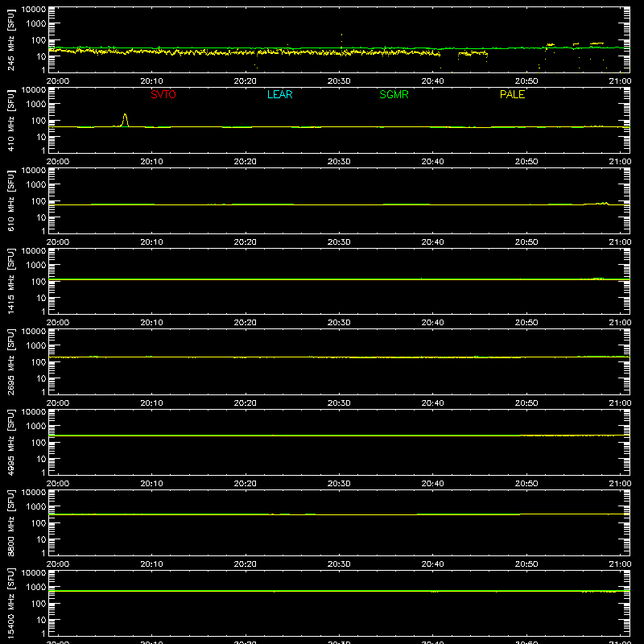
Task: Click the 20:40 time label under 1415 MHz panel
Action: point(432,323)
